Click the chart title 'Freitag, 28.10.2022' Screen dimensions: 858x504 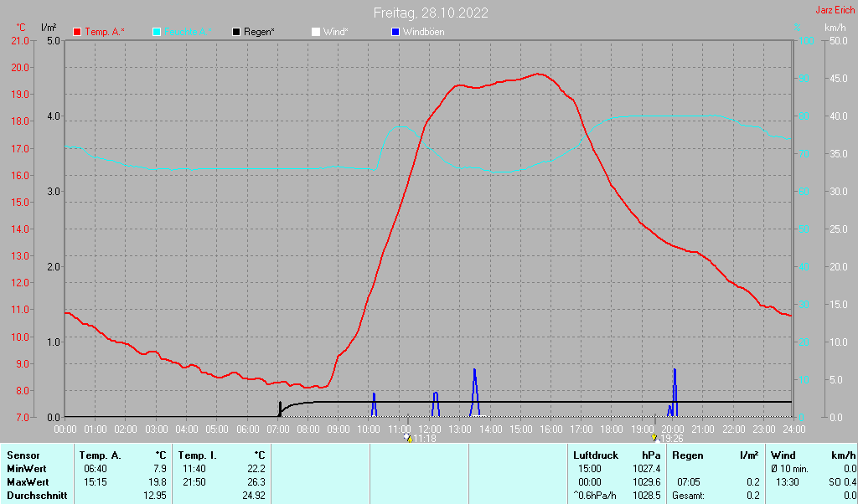[x=431, y=13]
